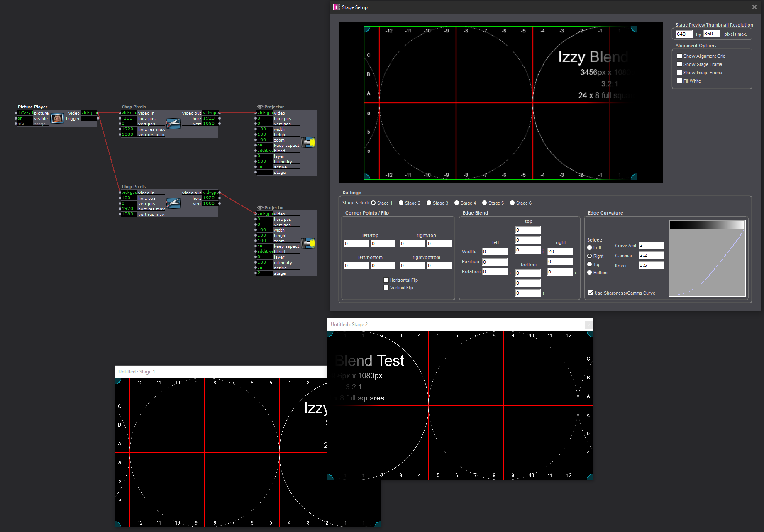Viewport: 764px width, 532px height.
Task: Click scissors icon on lower Chop Pixels actor
Action: tap(173, 203)
